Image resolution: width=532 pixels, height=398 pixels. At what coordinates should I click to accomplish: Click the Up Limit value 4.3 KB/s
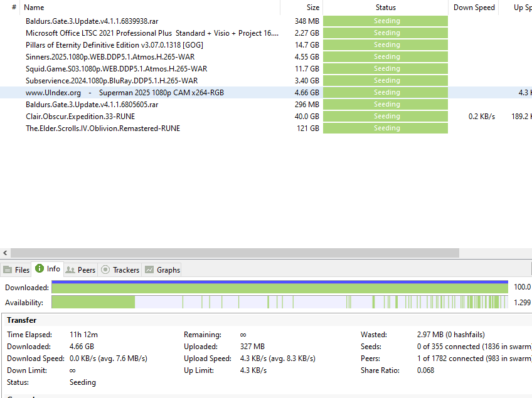(x=253, y=370)
